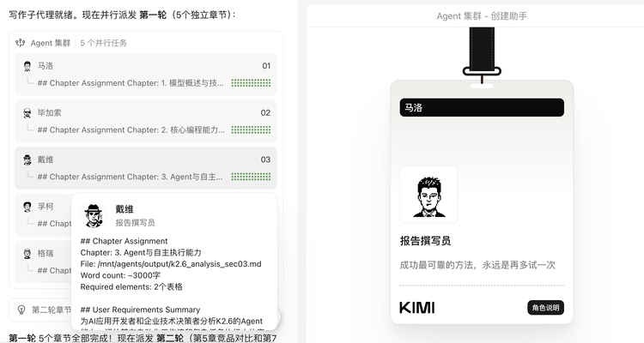
Task: Click 孚柯's avatar icon
Action: [27, 207]
